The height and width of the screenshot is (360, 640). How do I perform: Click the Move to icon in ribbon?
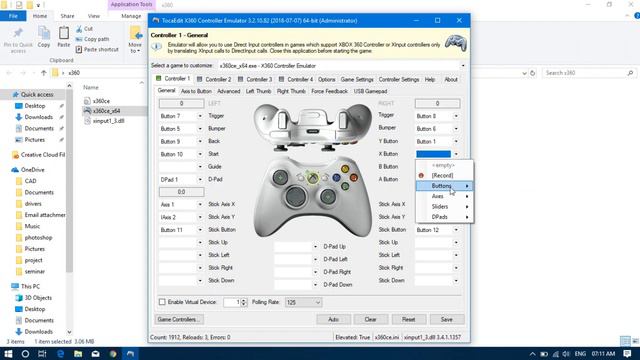click(136, 33)
